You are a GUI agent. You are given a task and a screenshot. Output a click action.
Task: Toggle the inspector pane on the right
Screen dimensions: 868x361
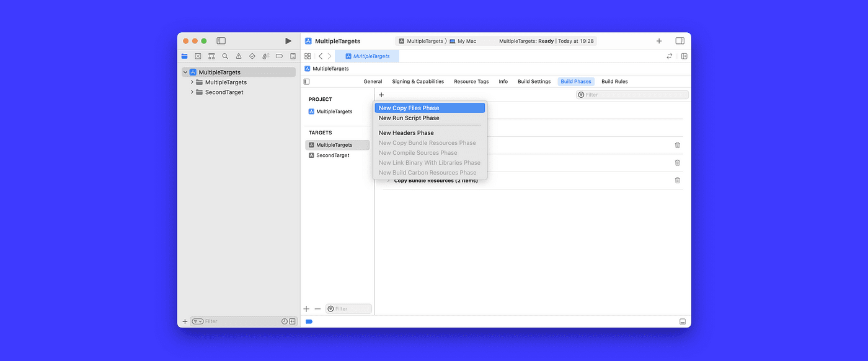pos(680,40)
